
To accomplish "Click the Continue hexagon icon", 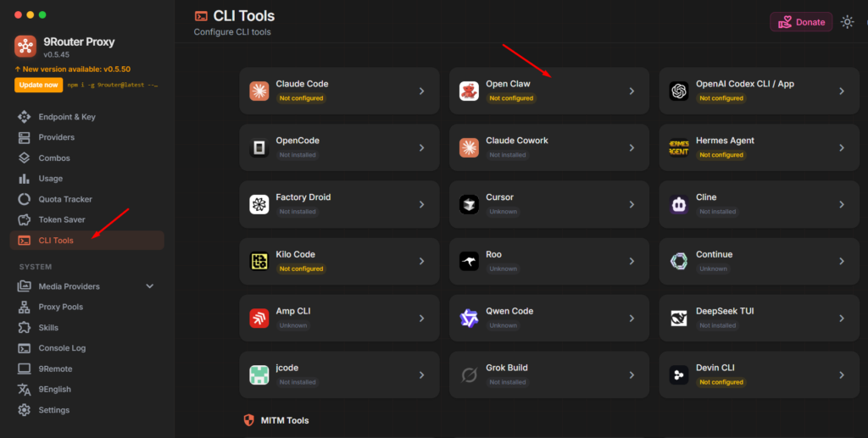I will click(x=679, y=261).
